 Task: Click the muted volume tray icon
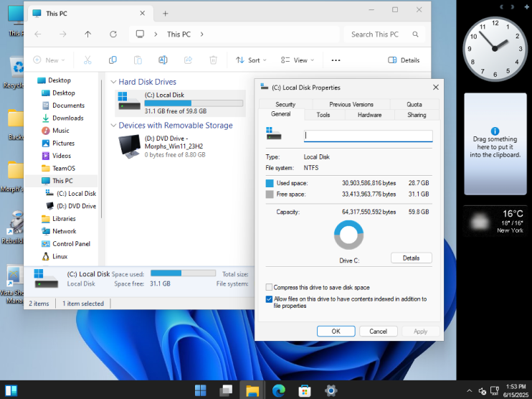click(x=482, y=391)
